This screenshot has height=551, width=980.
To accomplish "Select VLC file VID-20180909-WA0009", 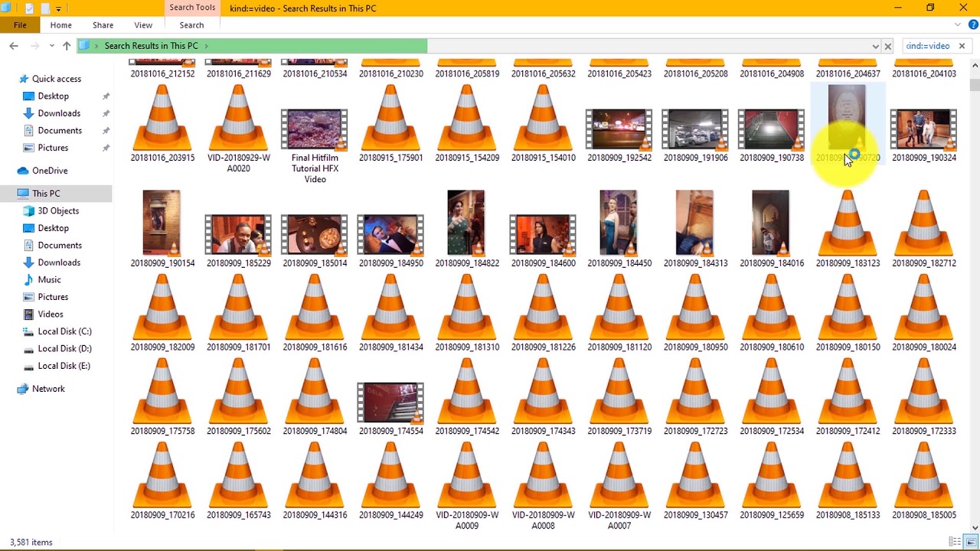I will [467, 487].
